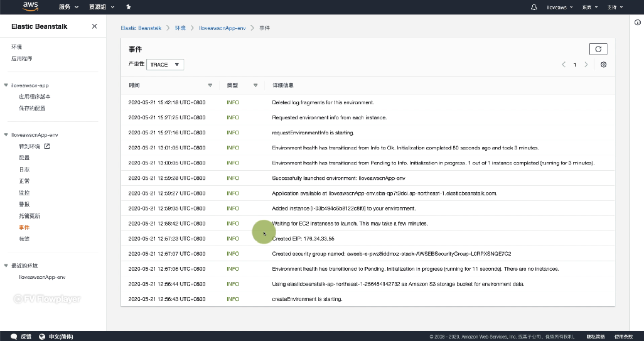Open 托管更新 in sidebar
The image size is (644, 341).
30,215
